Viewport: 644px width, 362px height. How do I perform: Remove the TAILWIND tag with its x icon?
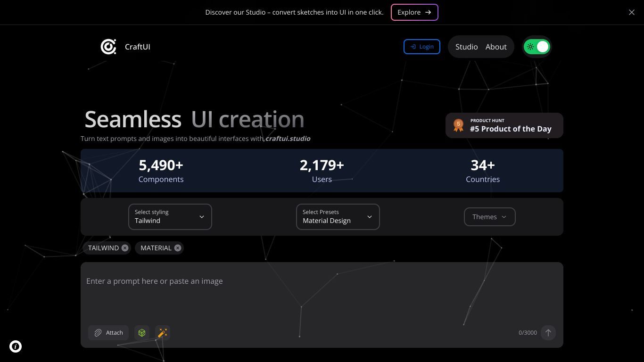[x=125, y=248]
